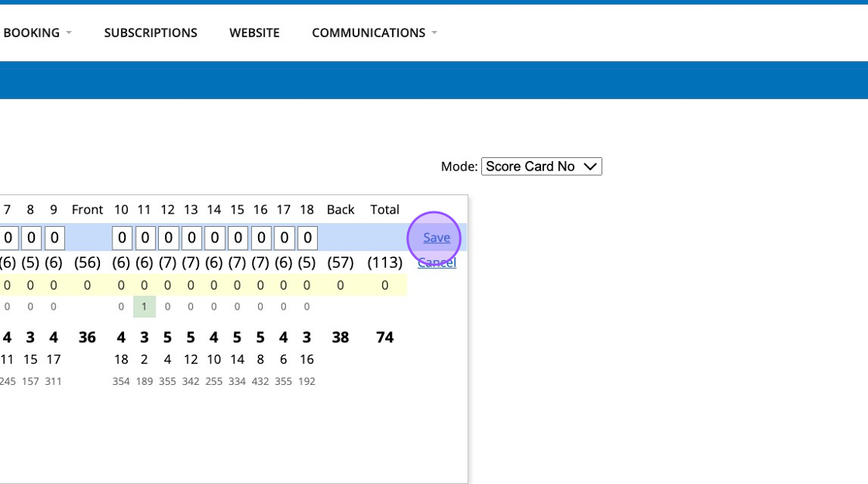
Task: Open the SUBSCRIPTIONS page
Action: [x=150, y=33]
